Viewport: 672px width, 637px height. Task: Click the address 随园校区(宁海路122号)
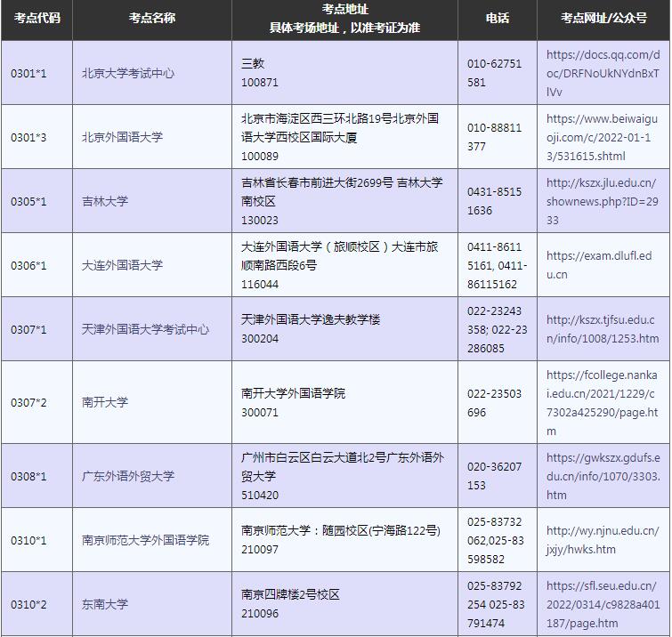(x=382, y=531)
